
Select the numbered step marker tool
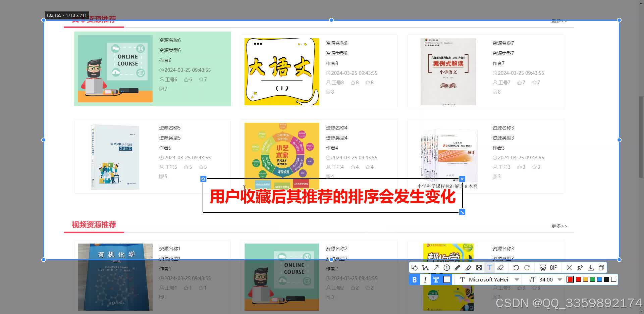pyautogui.click(x=446, y=268)
